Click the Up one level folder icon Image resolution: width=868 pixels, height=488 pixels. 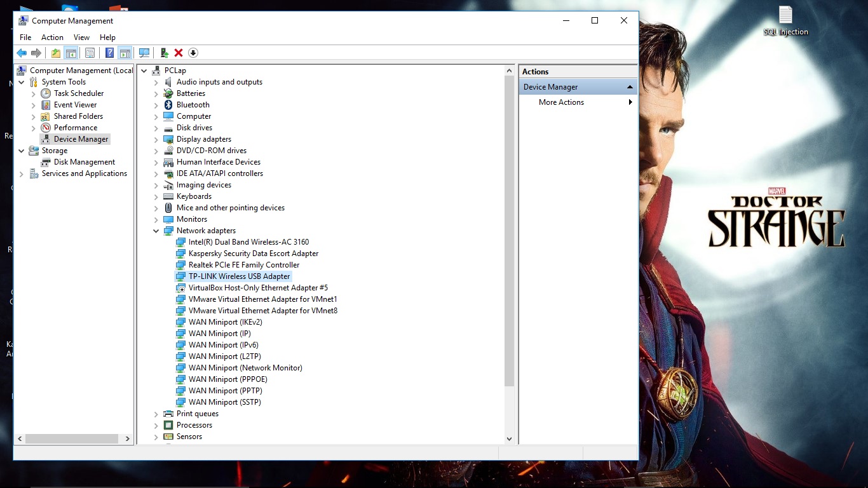56,53
